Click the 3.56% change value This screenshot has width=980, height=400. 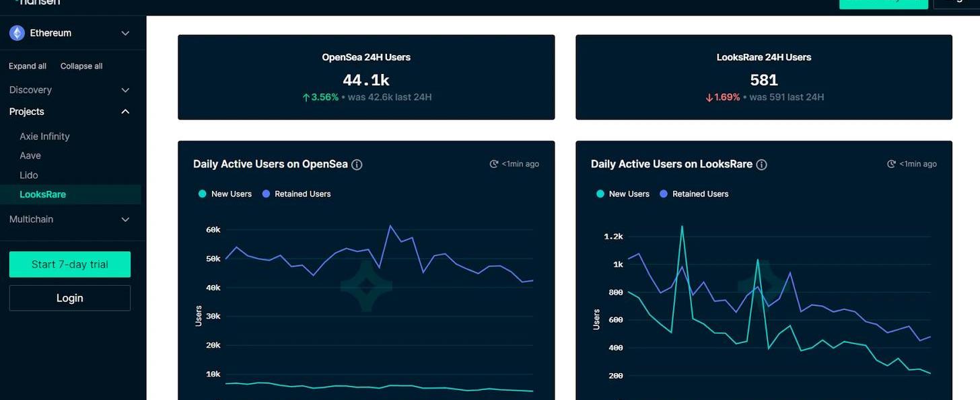click(x=325, y=97)
